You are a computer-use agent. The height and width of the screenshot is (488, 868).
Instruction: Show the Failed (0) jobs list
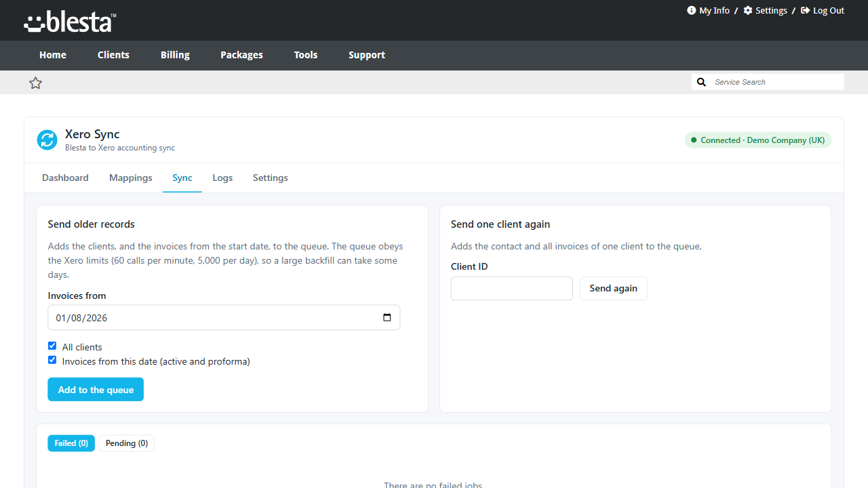[71, 443]
